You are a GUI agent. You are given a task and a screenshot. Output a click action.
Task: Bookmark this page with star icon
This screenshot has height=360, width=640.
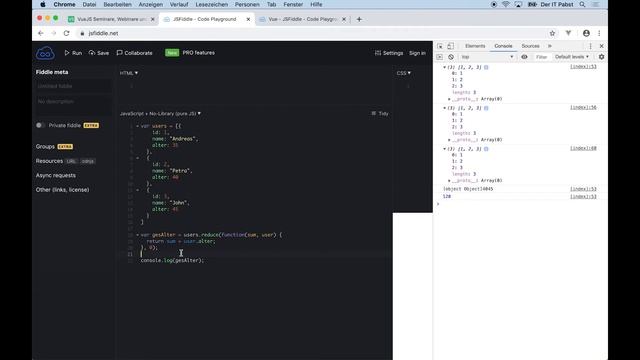pyautogui.click(x=552, y=33)
